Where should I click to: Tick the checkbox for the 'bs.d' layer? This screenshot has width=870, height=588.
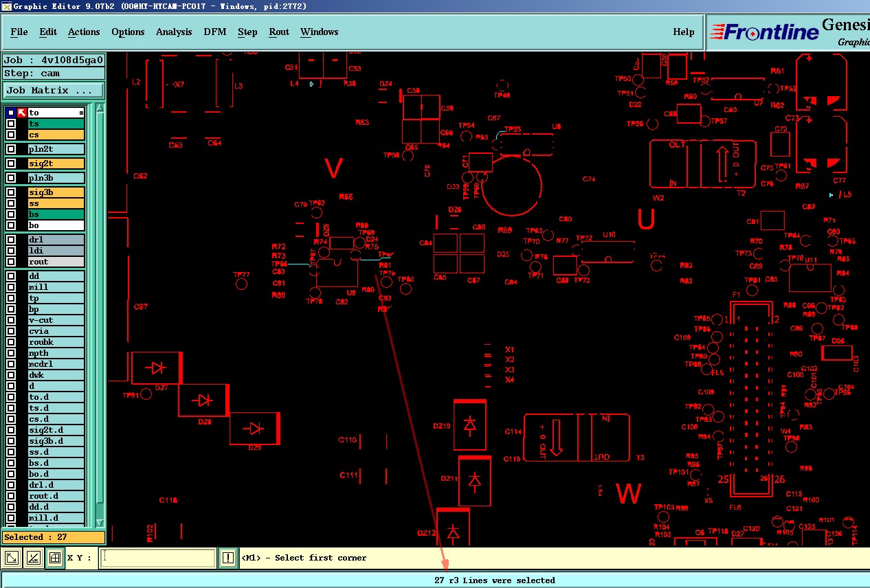11,463
